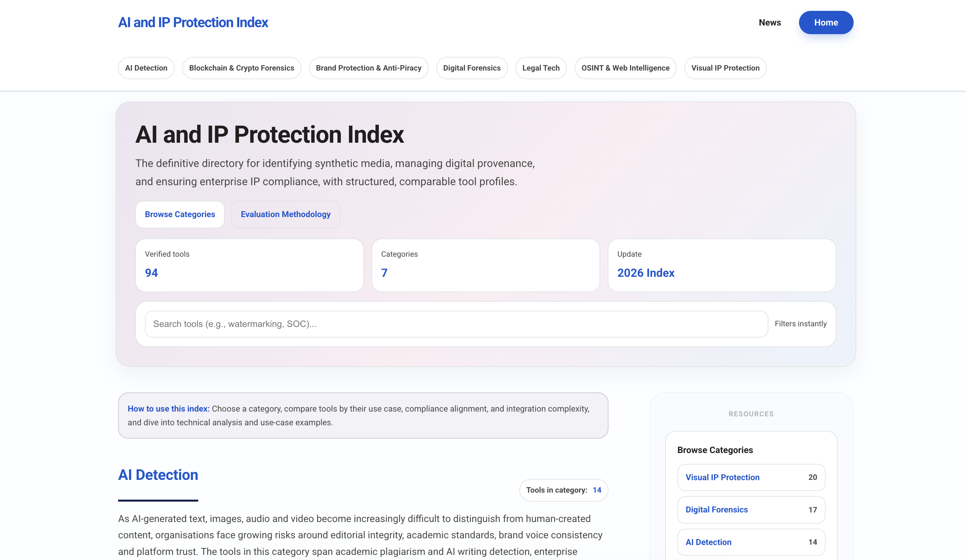Viewport: 966px width, 560px height.
Task: Open Brand Protection & Anti-Piracy category
Action: [x=368, y=68]
